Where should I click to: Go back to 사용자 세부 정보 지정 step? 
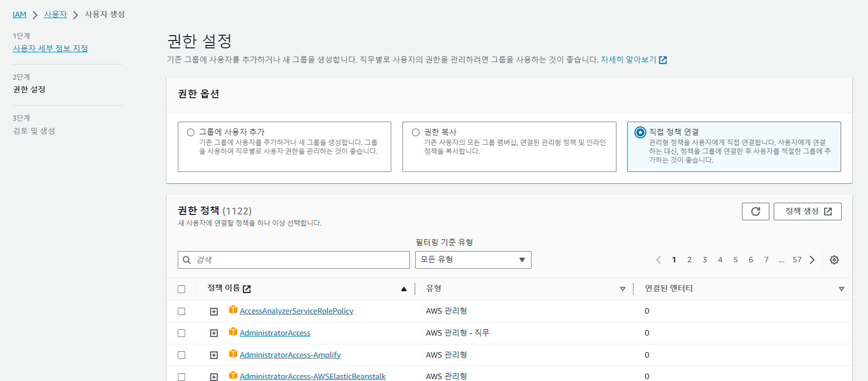point(50,48)
